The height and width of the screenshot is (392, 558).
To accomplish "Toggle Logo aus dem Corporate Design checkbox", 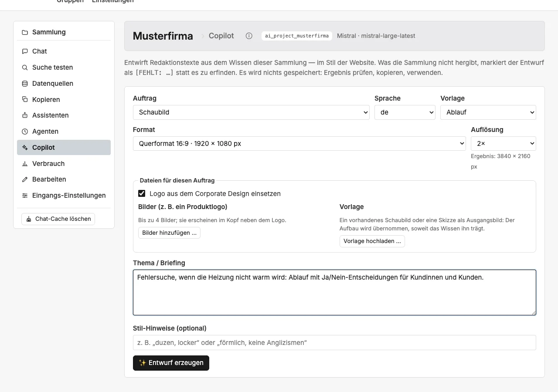I will tap(142, 193).
